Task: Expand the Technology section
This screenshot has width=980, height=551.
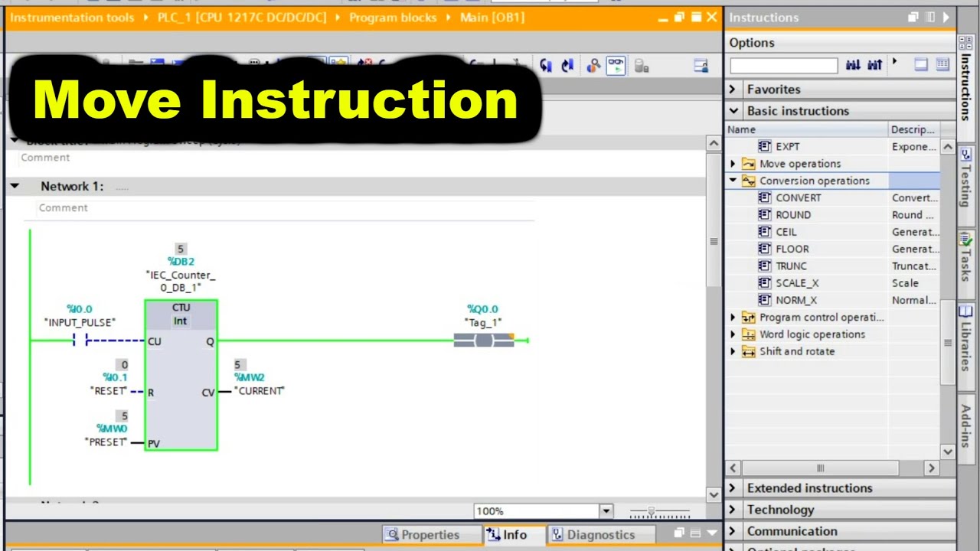Action: pos(733,510)
